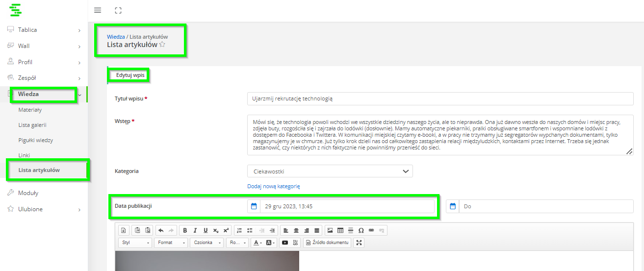Click Dodaj nową kategorię link
This screenshot has height=271, width=644.
point(274,186)
